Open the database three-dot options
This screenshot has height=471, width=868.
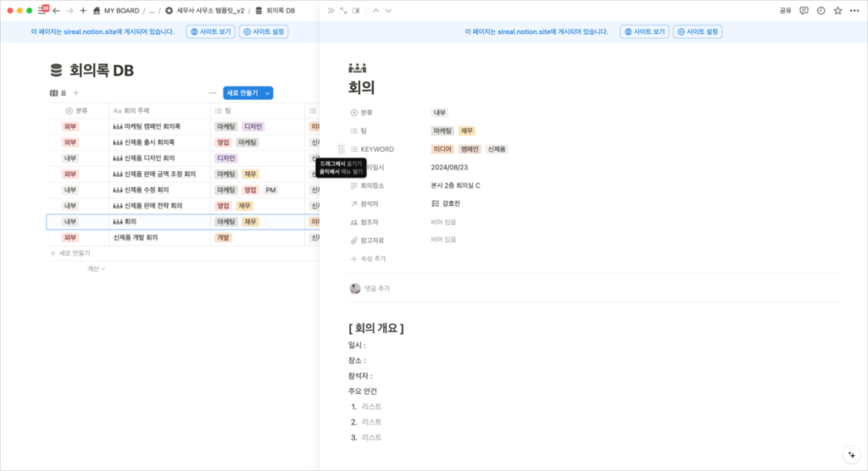213,93
